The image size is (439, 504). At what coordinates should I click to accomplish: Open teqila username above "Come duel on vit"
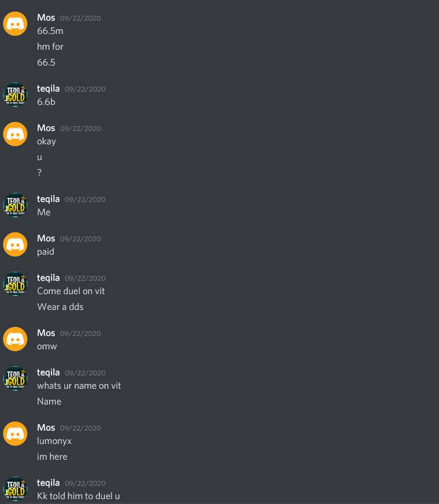(49, 278)
